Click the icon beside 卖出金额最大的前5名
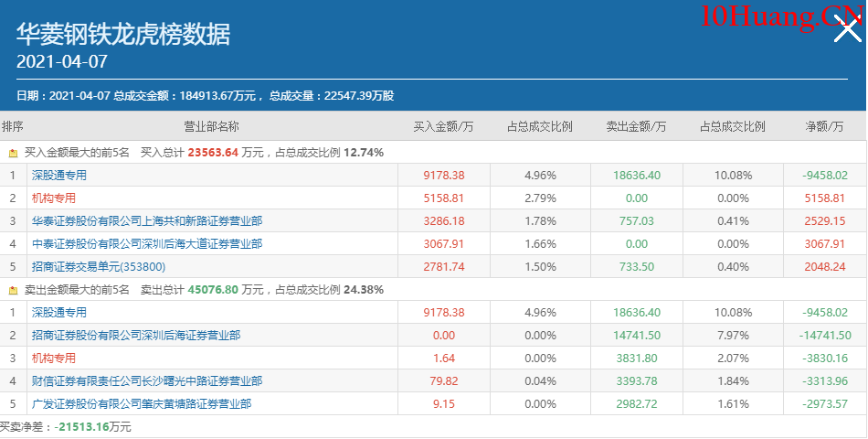The width and height of the screenshot is (868, 439). coord(13,290)
